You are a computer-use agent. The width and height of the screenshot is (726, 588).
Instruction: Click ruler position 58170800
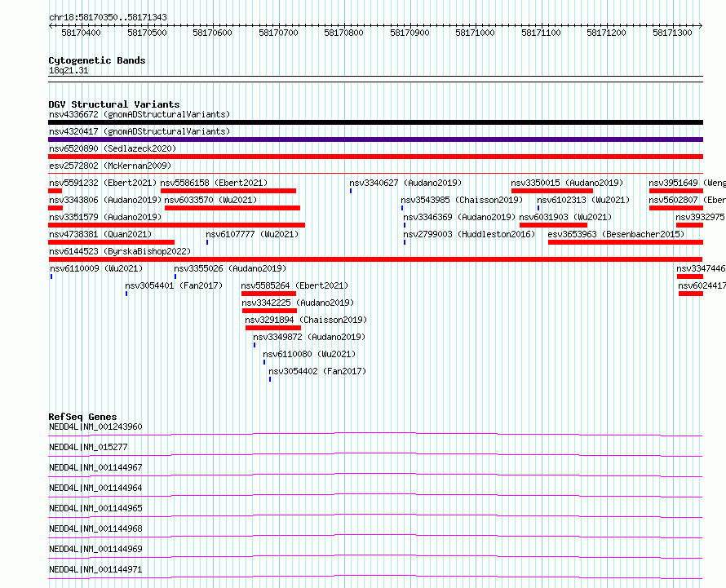(343, 33)
